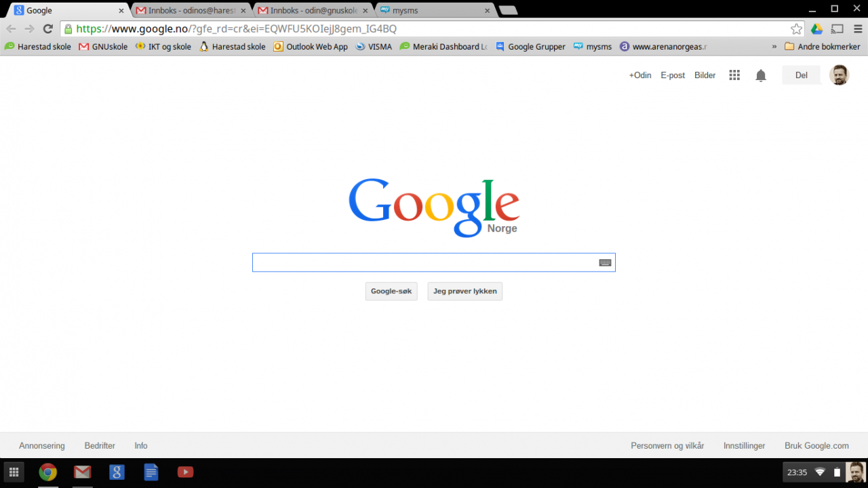Open the Bedrifter footer link
868x488 pixels.
[100, 446]
